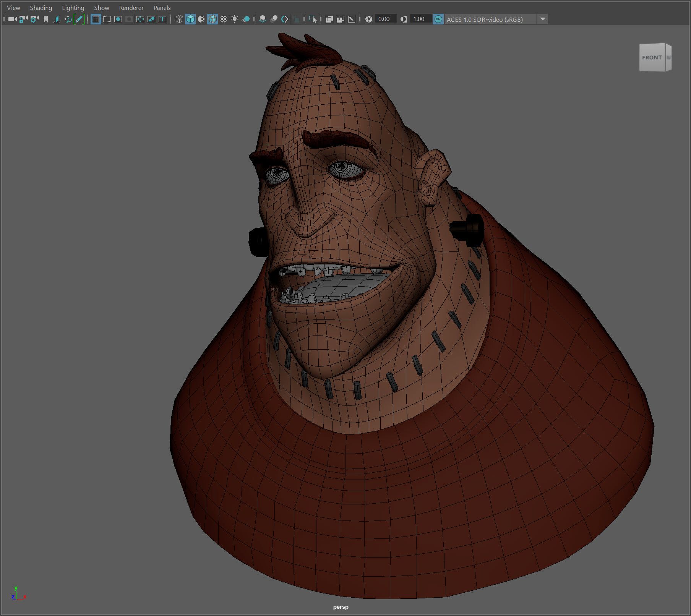Click the persp camera label
This screenshot has height=616, width=691.
click(x=341, y=607)
